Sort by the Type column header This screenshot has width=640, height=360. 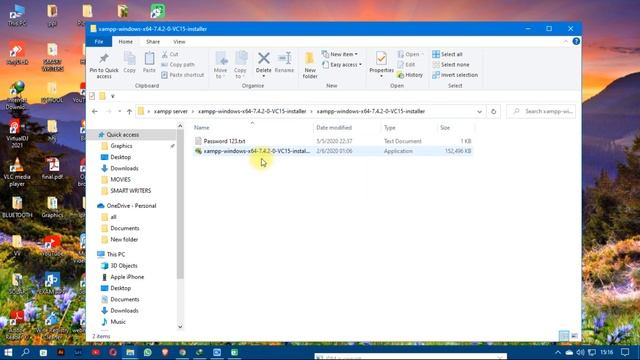point(409,128)
